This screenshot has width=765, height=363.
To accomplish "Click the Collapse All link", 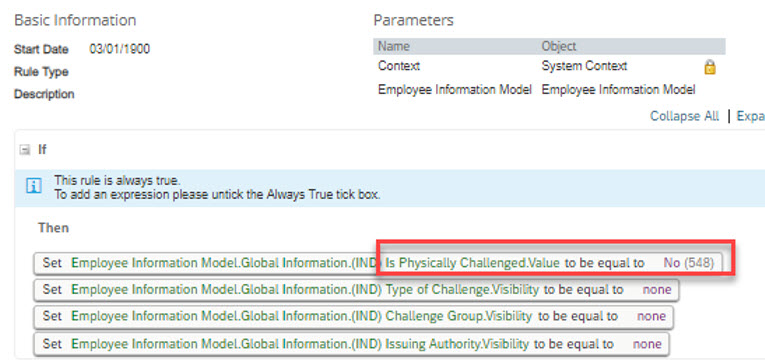I will click(684, 116).
